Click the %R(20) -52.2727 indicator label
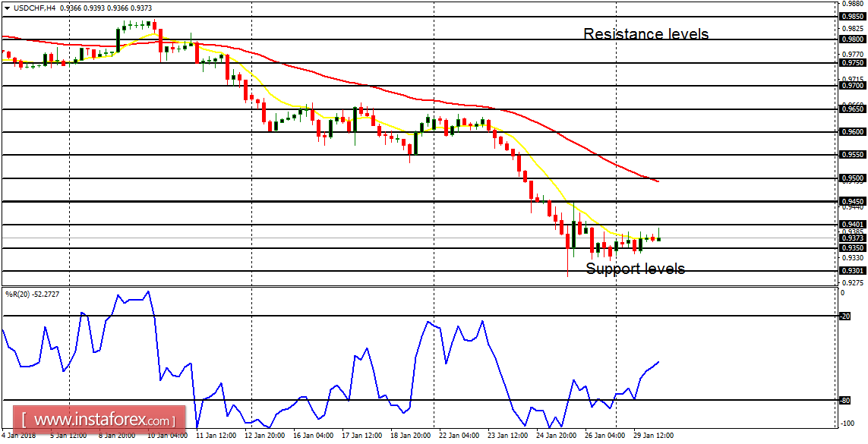Screen dimensions: 868x444 pos(32,294)
